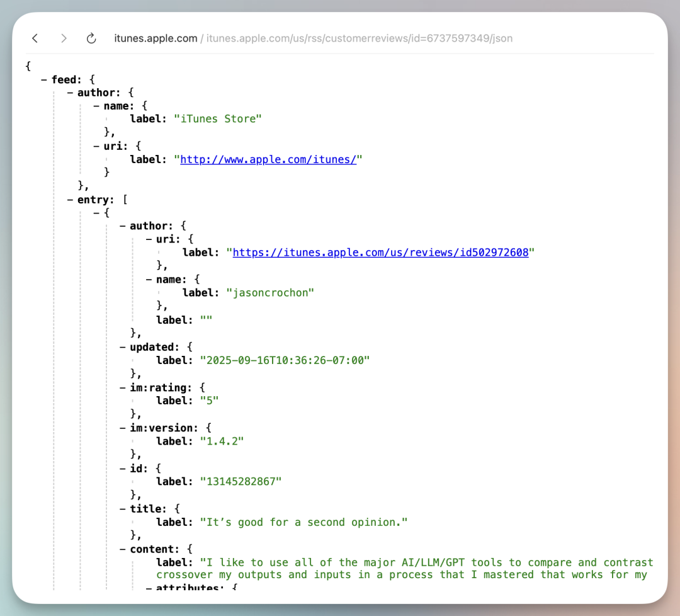Viewport: 680px width, 616px height.
Task: Select the im:version key name
Action: pos(164,428)
